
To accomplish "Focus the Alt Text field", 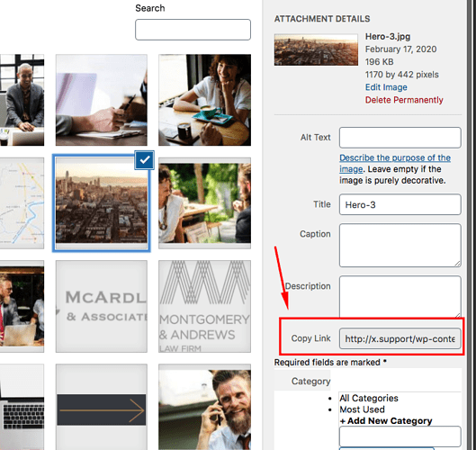I will click(400, 138).
